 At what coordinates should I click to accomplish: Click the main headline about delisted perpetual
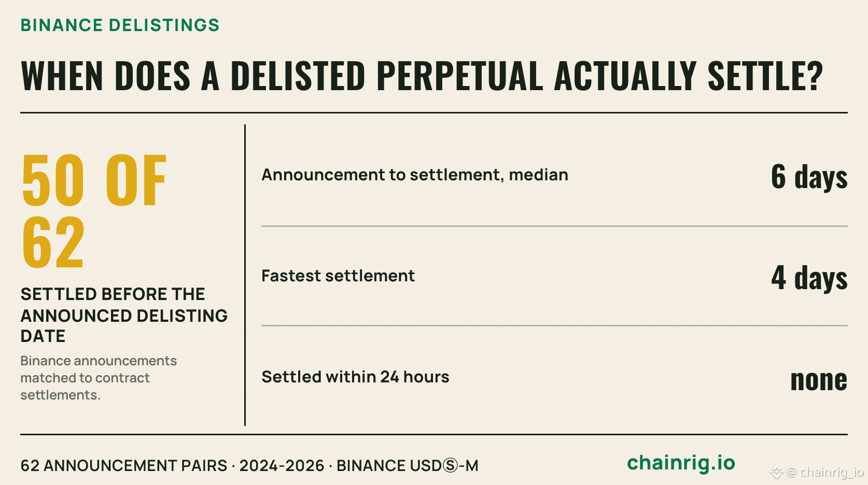coord(422,76)
